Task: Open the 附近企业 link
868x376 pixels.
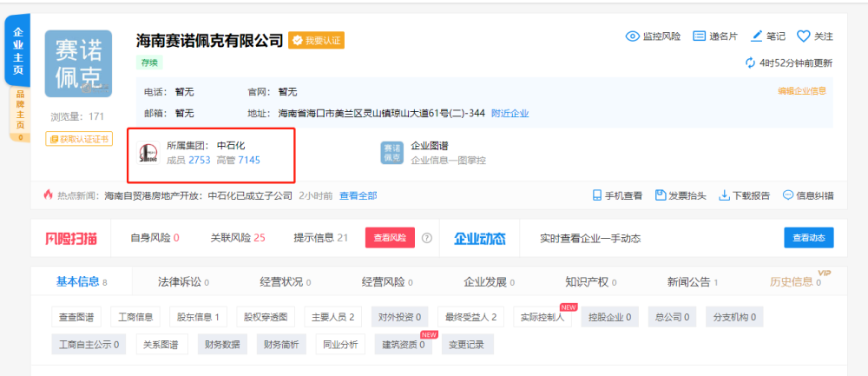Action: pos(510,114)
